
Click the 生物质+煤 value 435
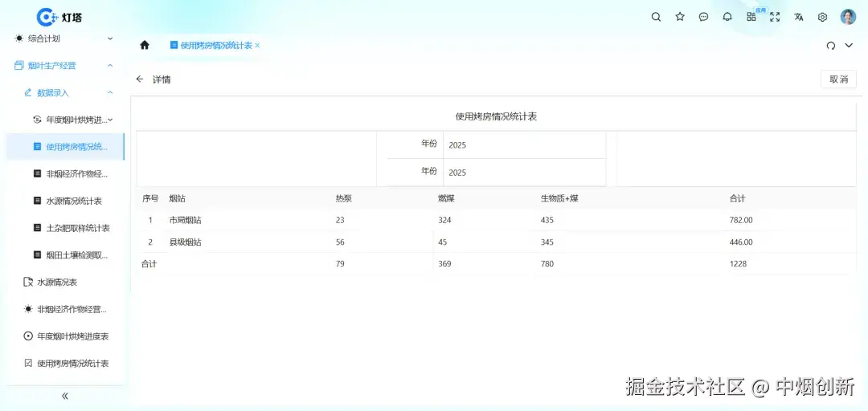coord(547,220)
